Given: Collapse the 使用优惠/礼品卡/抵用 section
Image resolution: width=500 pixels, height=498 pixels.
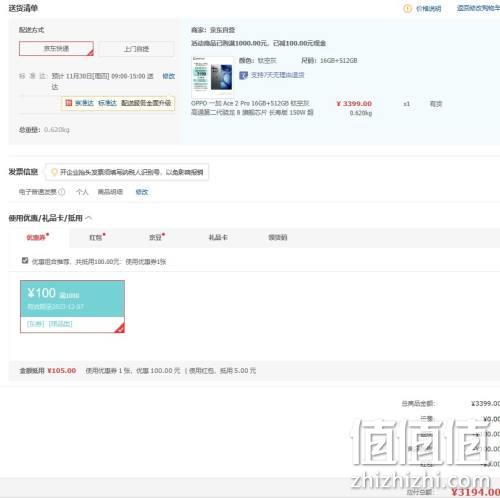Looking at the screenshot, I should 89,218.
